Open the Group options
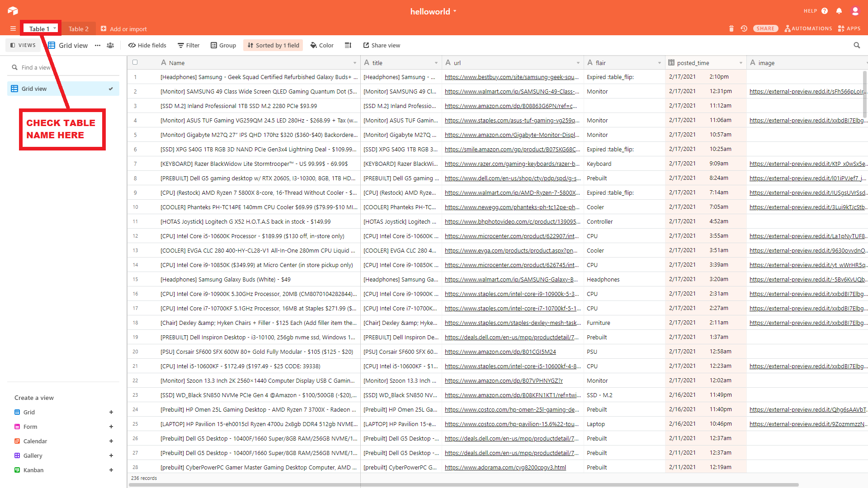This screenshot has height=488, width=868. coord(223,45)
